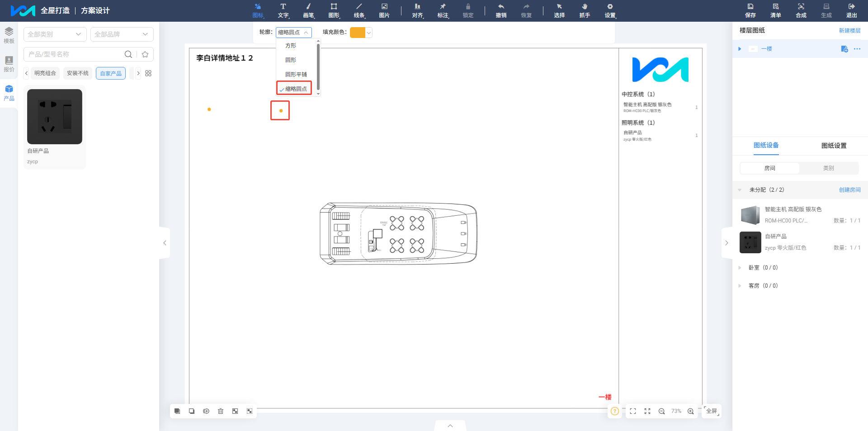This screenshot has height=431, width=868.
Task: Select the 明亮组合 category tag
Action: 45,73
